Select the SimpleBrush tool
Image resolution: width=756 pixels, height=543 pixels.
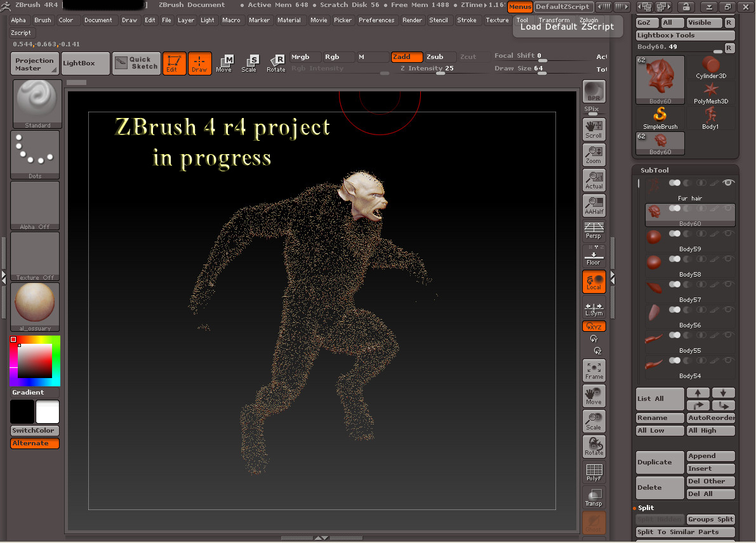[x=660, y=118]
